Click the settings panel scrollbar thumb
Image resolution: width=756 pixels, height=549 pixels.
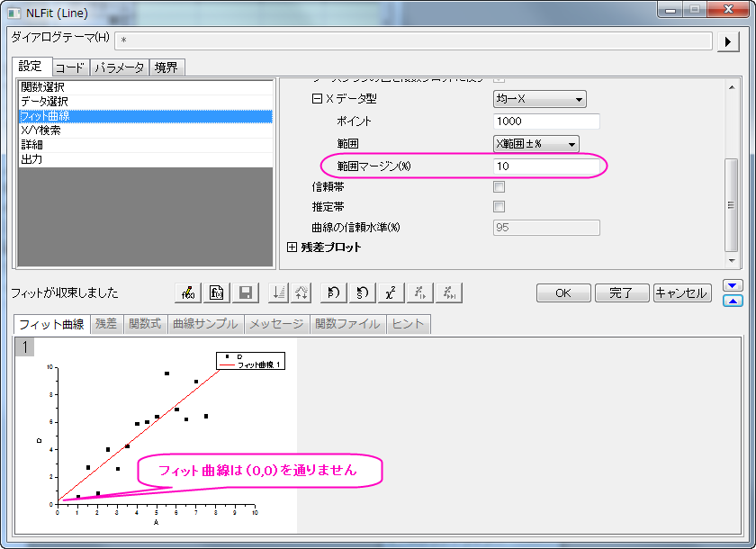[732, 205]
